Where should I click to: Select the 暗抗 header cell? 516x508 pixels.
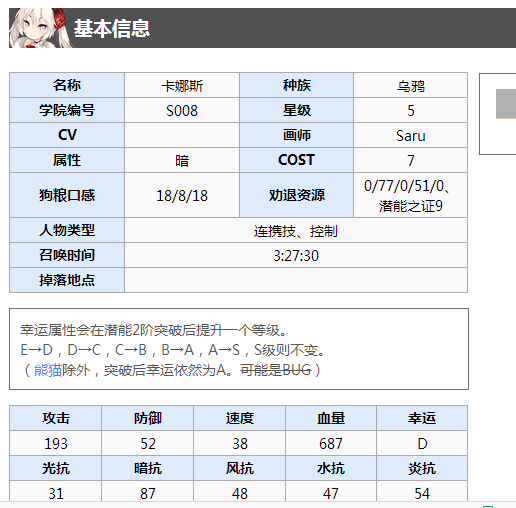pos(148,468)
